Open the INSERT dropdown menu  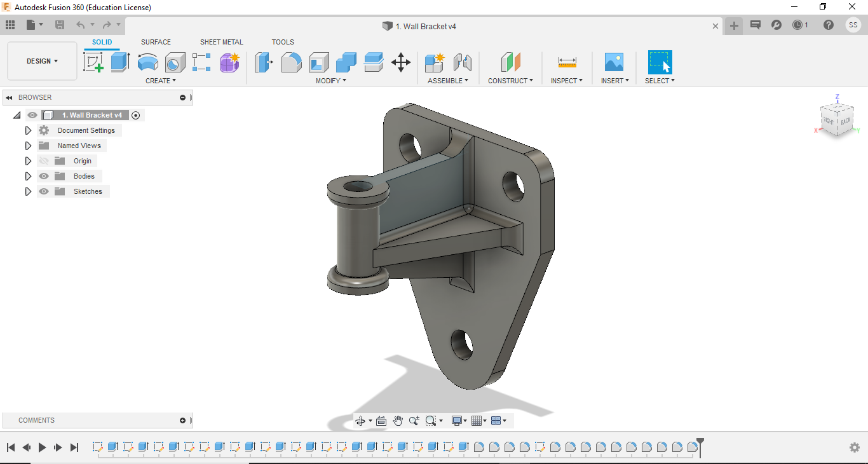pos(615,81)
